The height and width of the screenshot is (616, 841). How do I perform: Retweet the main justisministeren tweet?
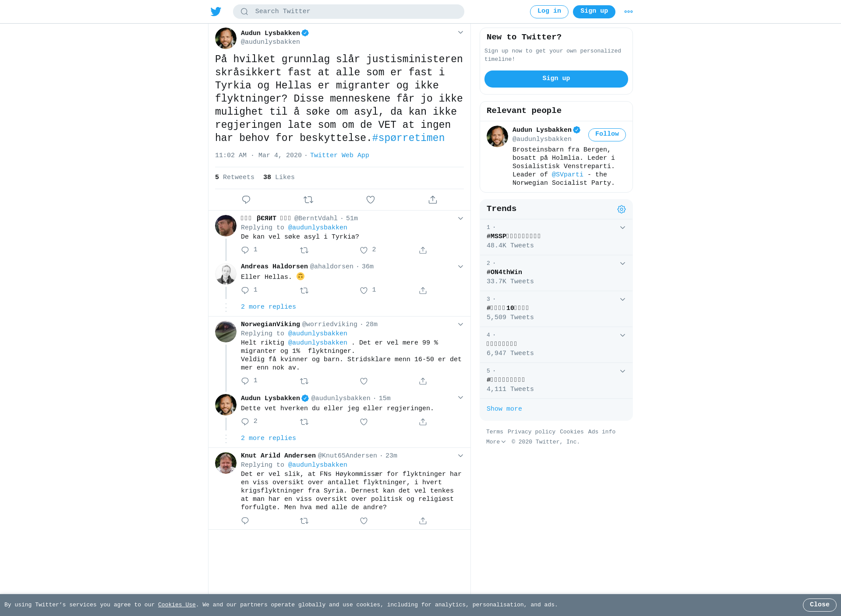[308, 200]
